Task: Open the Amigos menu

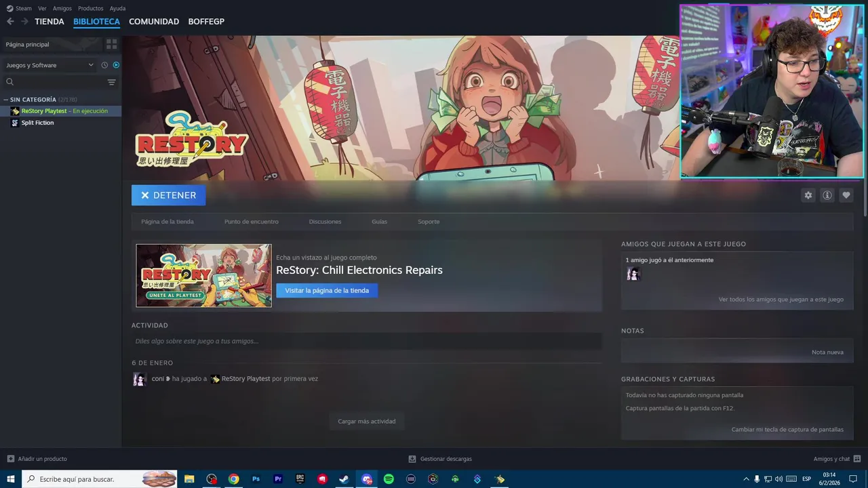Action: 62,8
